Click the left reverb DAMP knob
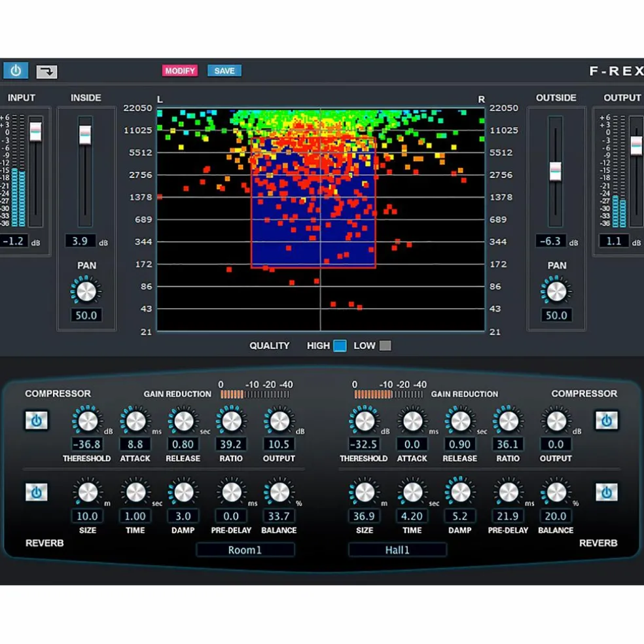 [x=184, y=492]
